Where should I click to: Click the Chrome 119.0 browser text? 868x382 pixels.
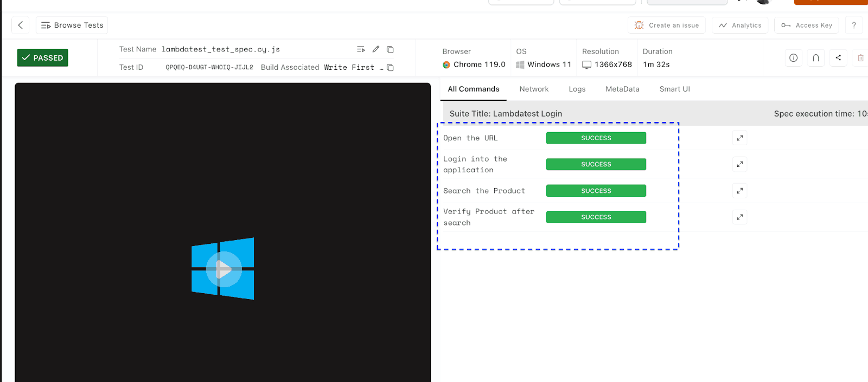pos(480,64)
